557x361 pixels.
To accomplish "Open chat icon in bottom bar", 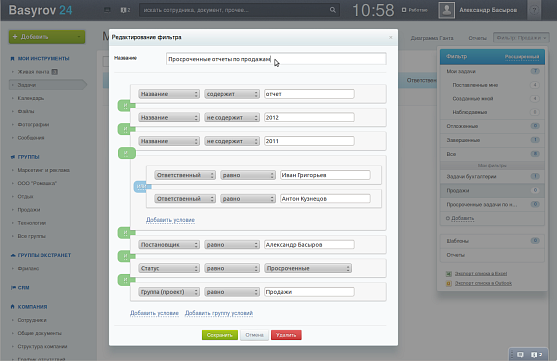I will pyautogui.click(x=520, y=355).
